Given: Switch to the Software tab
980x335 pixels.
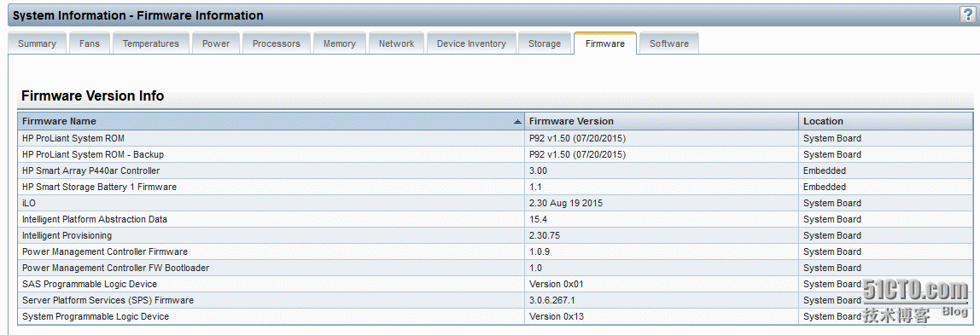Looking at the screenshot, I should click(x=668, y=43).
